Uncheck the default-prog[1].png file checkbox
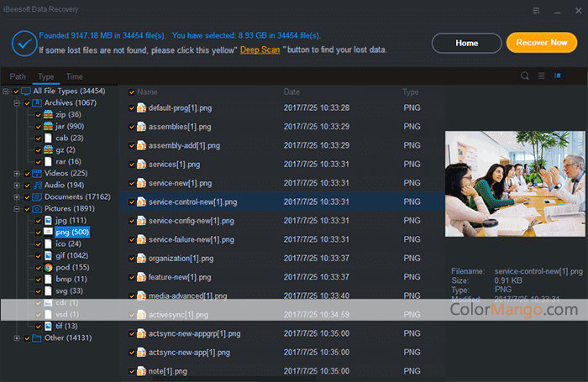This screenshot has width=588, height=382. pos(132,107)
